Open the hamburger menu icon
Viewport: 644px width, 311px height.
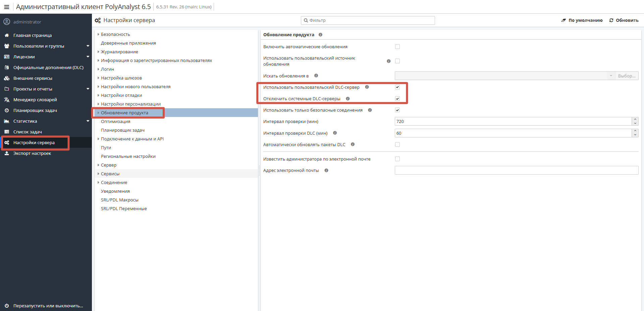point(6,7)
